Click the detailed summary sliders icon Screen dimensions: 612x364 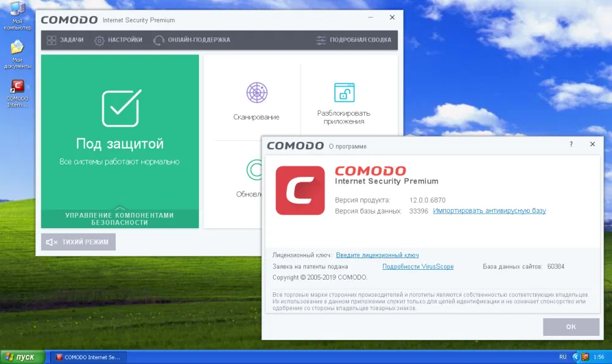(321, 40)
